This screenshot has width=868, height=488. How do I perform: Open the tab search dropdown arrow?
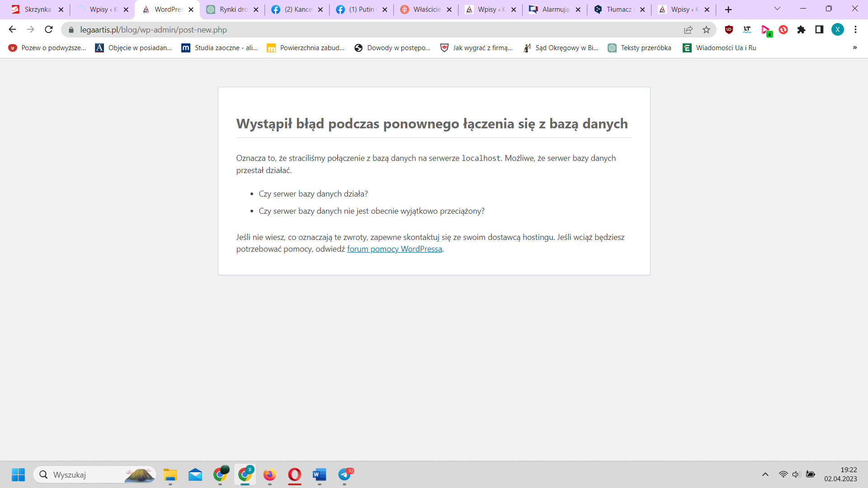pyautogui.click(x=777, y=9)
